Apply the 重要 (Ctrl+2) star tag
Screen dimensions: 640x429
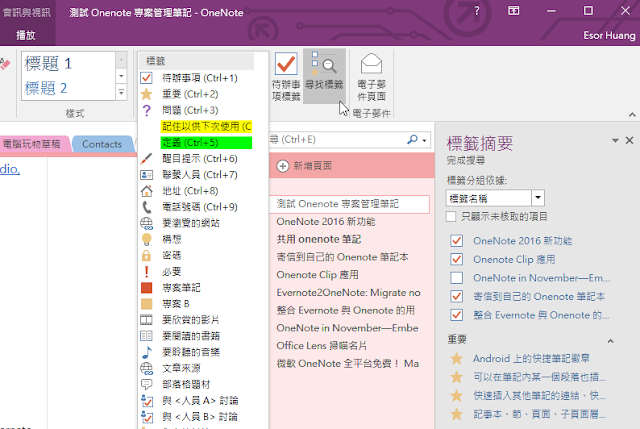146,94
